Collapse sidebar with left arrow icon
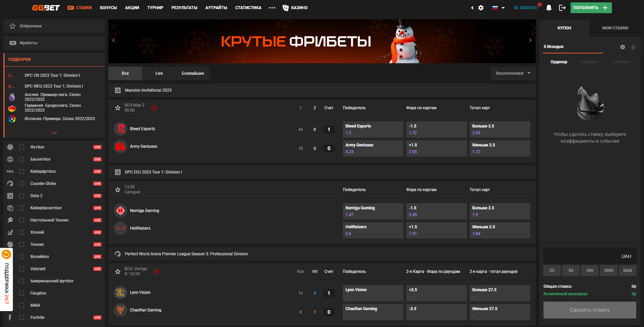Viewport: 644px width, 327px height. pyautogui.click(x=472, y=8)
